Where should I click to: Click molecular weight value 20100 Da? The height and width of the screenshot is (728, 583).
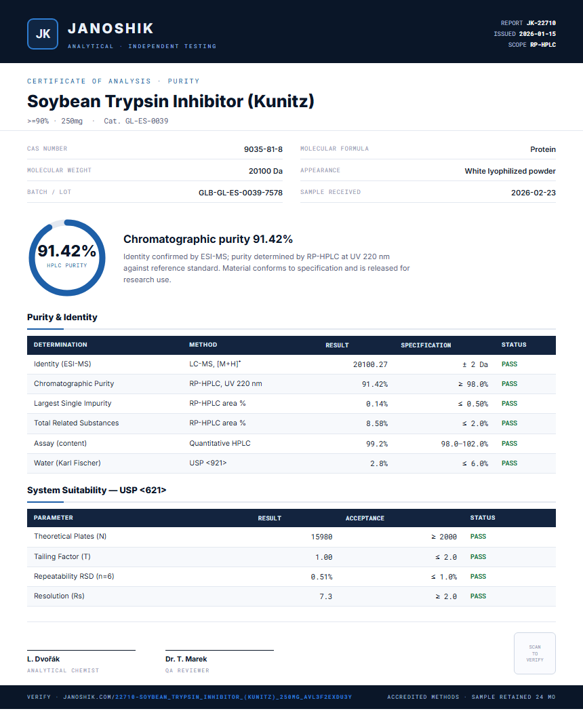(265, 171)
